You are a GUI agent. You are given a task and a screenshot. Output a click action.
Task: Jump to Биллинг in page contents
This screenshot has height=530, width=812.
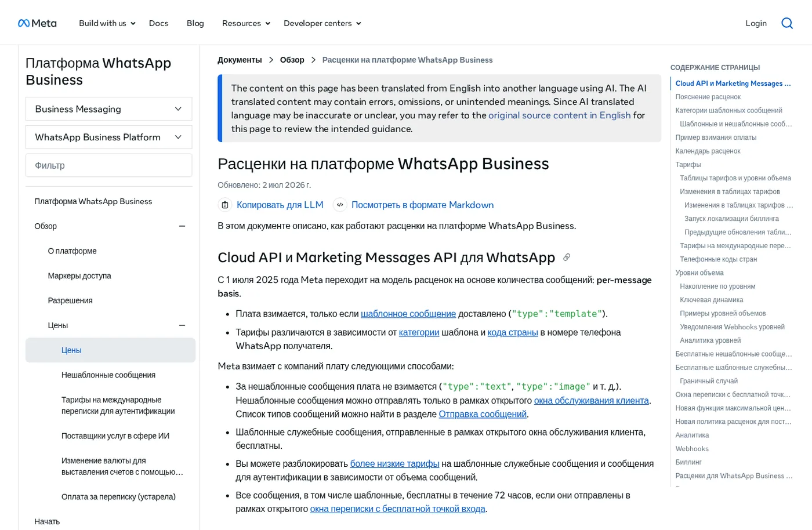coord(688,462)
